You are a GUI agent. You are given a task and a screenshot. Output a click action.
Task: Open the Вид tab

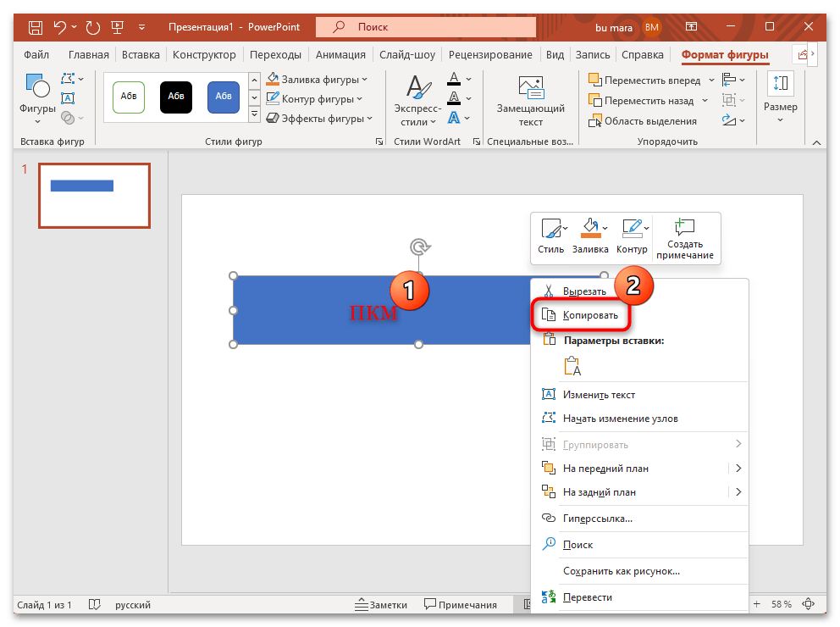pyautogui.click(x=555, y=55)
